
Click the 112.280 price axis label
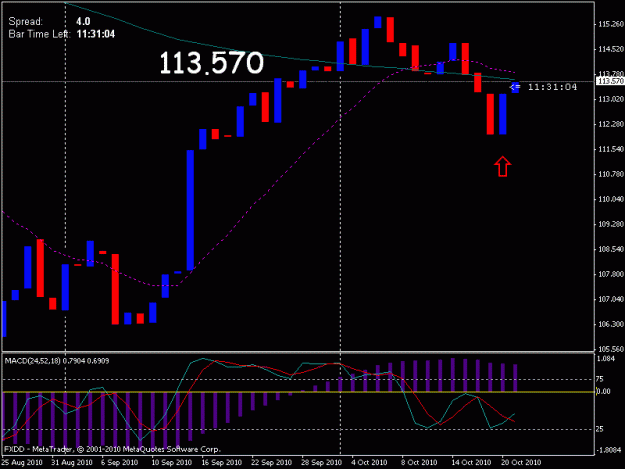click(611, 124)
